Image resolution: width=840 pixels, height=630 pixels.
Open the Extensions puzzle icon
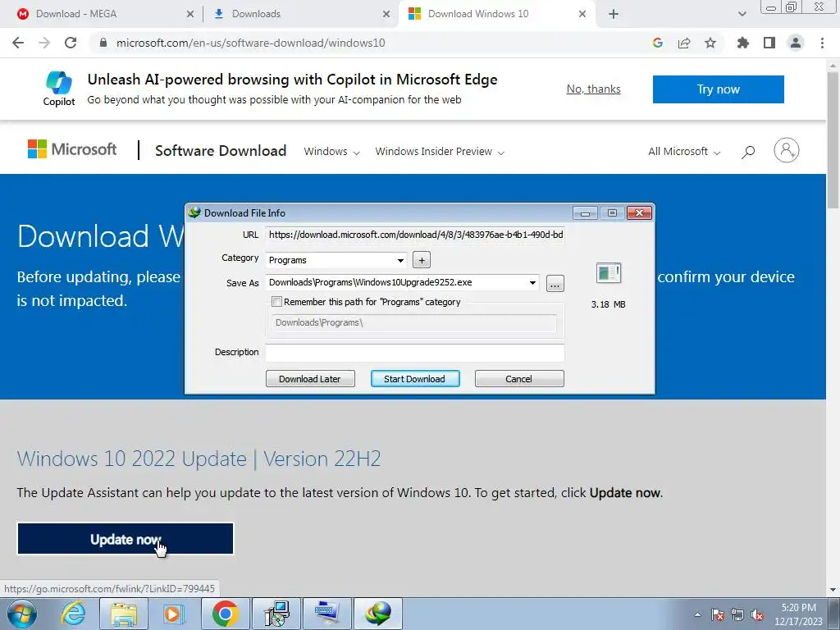(742, 43)
